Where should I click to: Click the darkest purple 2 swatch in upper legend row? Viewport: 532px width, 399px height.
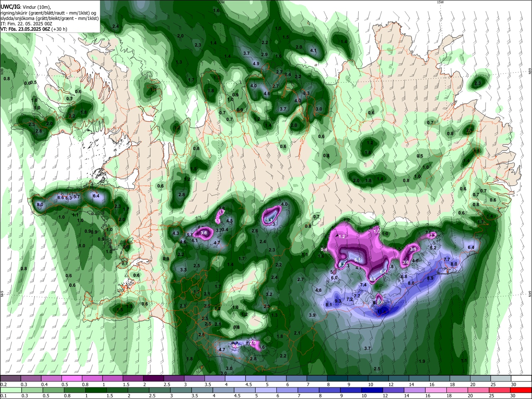(153, 379)
